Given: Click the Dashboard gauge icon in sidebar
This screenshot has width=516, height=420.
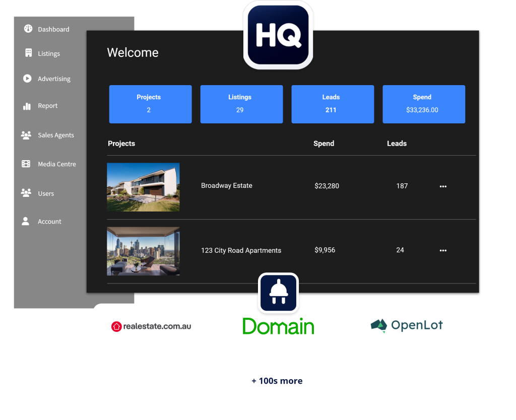Looking at the screenshot, I should [x=28, y=29].
